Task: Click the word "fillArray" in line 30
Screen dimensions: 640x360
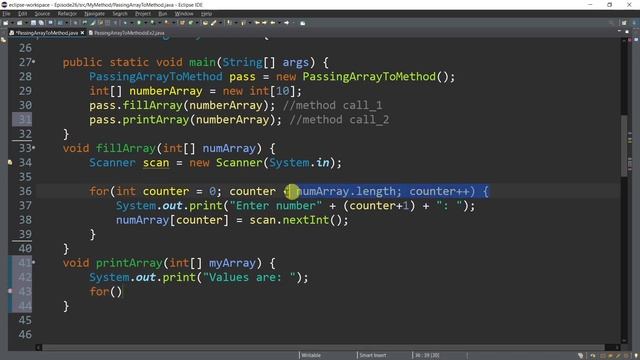Action: click(x=152, y=105)
